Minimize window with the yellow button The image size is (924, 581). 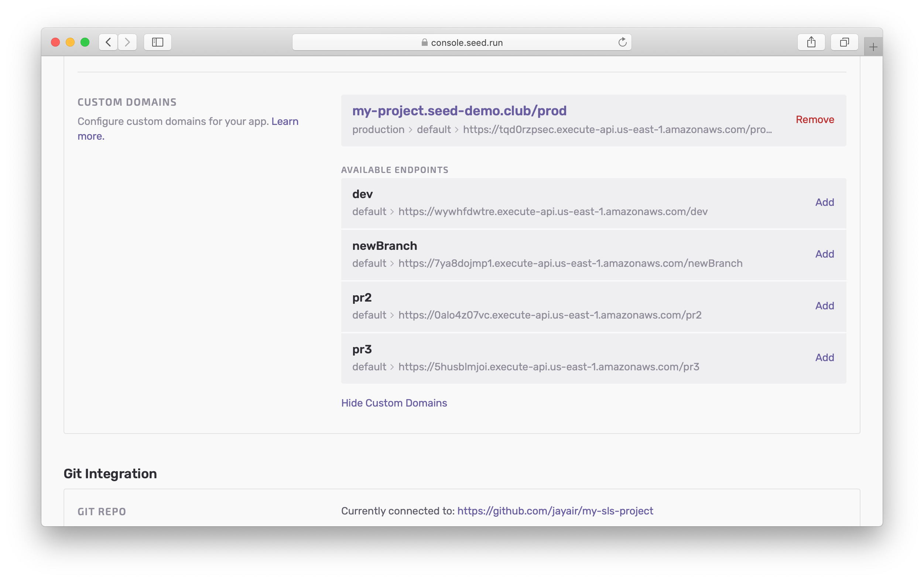point(70,42)
